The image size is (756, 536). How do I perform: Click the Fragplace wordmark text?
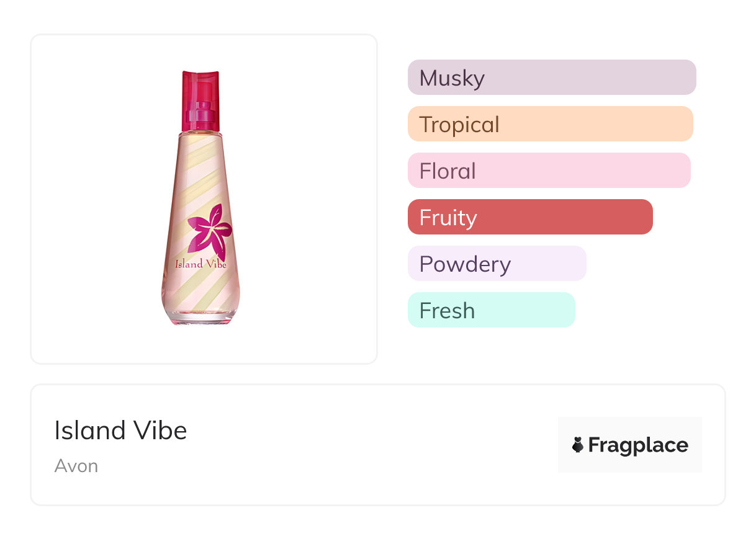[x=637, y=445]
